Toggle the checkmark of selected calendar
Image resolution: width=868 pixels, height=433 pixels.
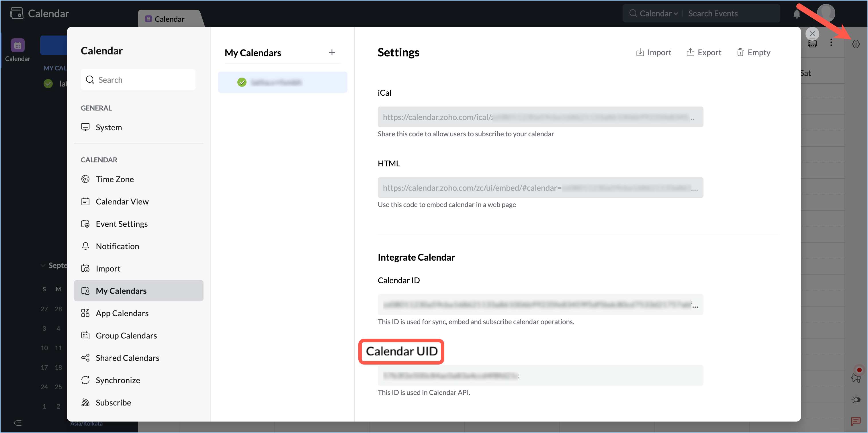coord(242,82)
